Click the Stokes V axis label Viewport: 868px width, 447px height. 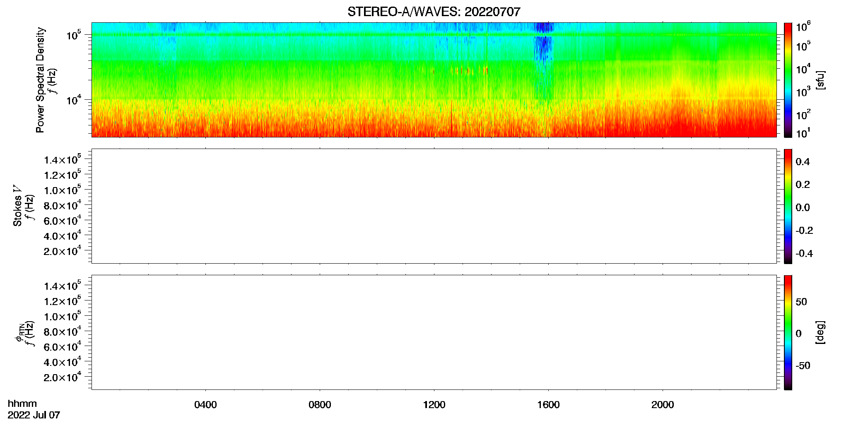(17, 206)
